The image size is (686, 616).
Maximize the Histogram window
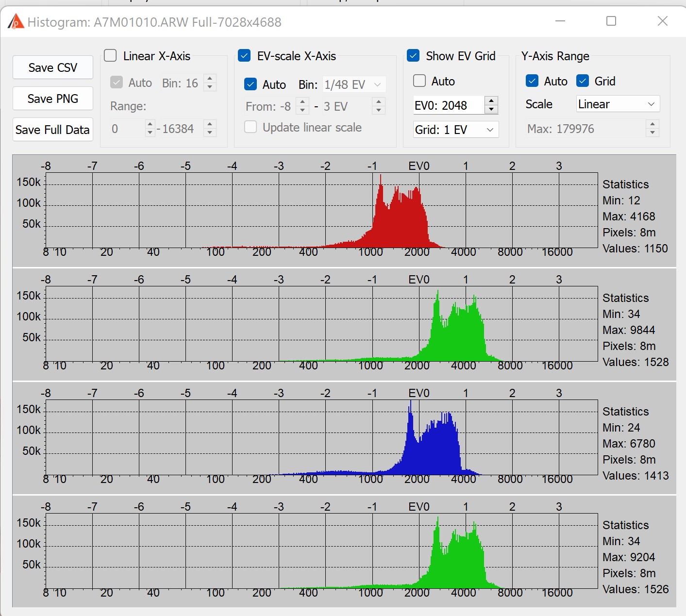611,21
